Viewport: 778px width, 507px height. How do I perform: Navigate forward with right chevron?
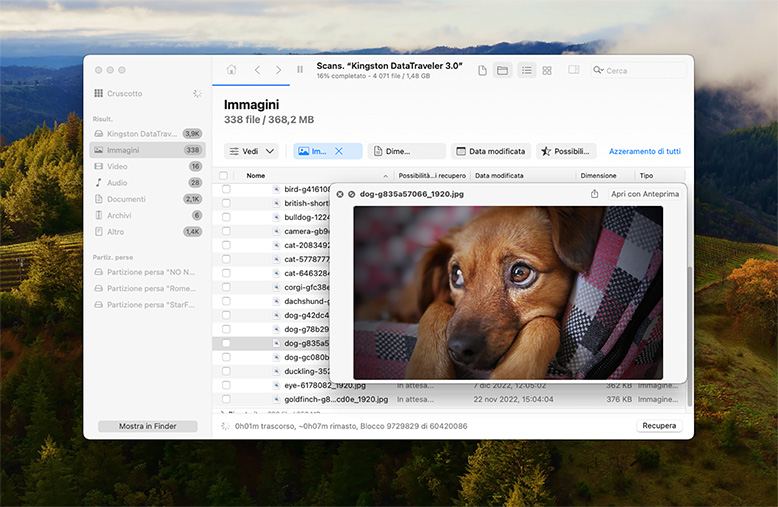(x=278, y=70)
